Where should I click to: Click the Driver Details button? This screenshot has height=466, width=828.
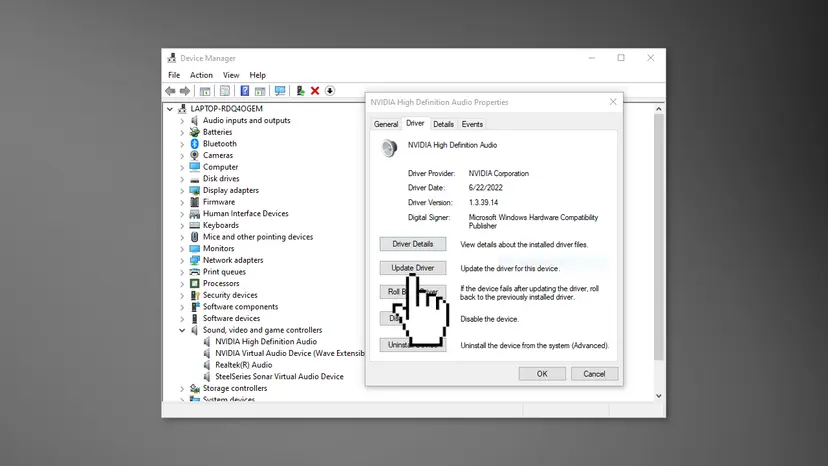412,244
